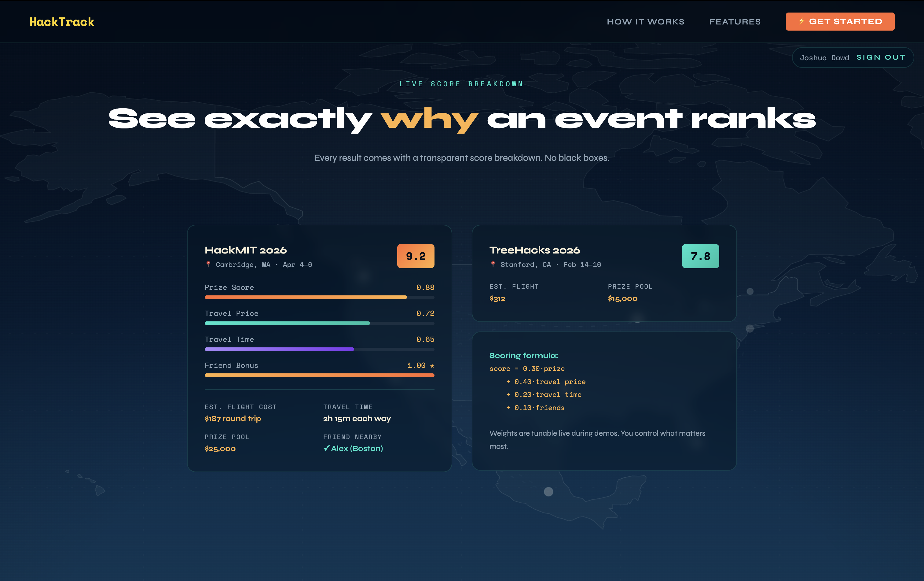The height and width of the screenshot is (581, 924).
Task: Click the Friend Bonus progress bar
Action: 319,375
